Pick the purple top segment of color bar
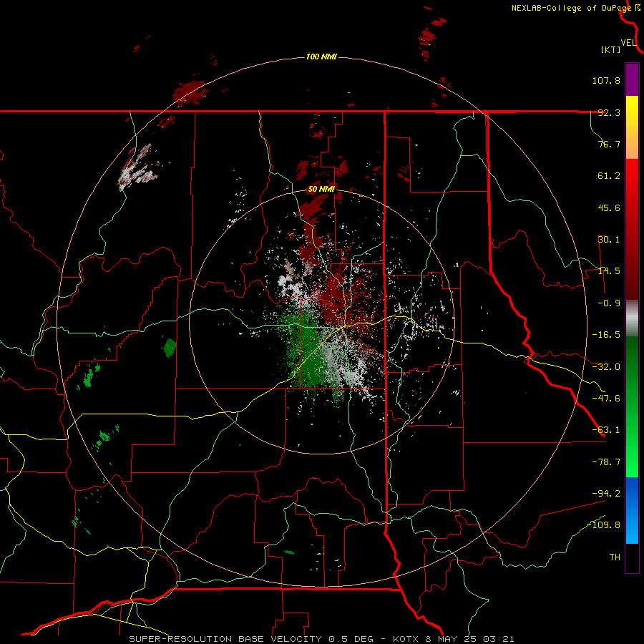This screenshot has height=644, width=644. tap(632, 79)
